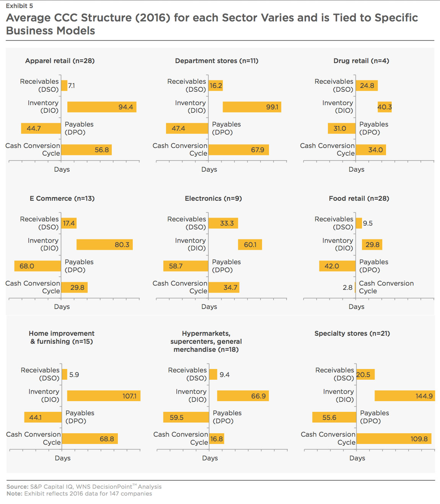Select the Department stores 47.4 payables bar

[x=187, y=128]
